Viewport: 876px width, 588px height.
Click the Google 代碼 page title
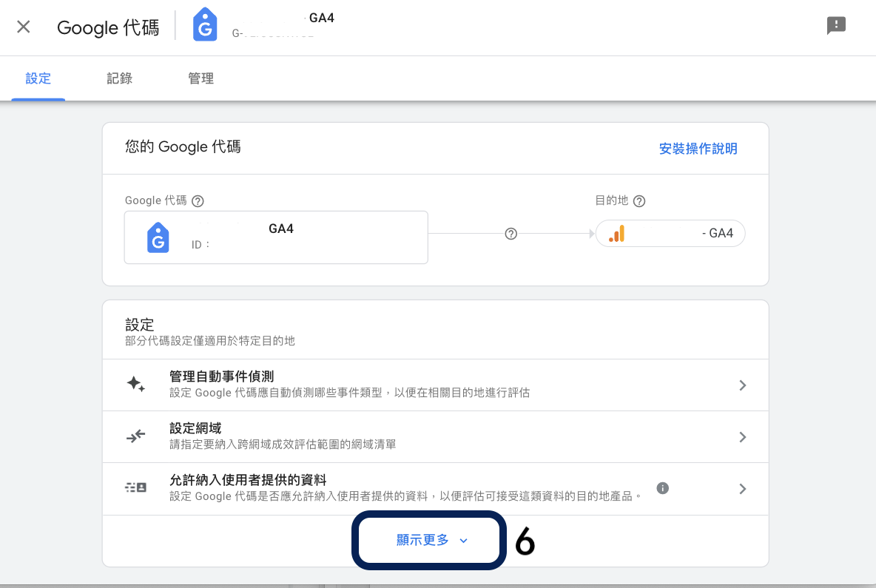pos(108,27)
